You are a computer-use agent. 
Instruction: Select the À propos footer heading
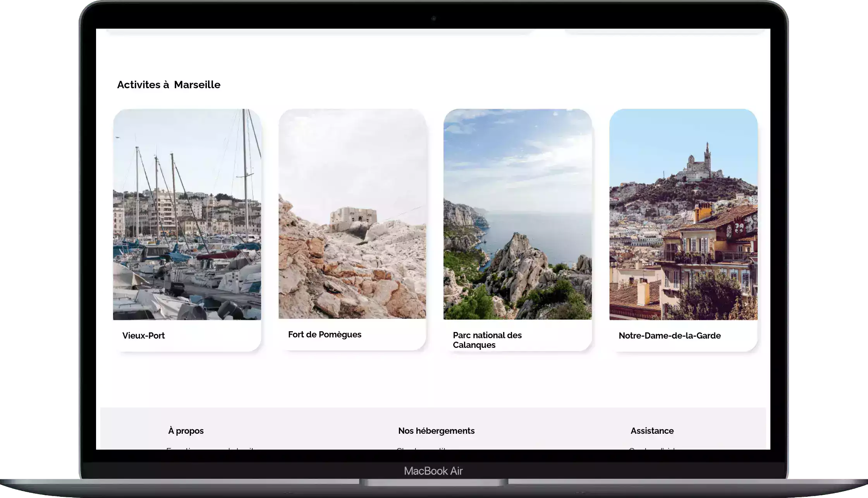(x=186, y=431)
